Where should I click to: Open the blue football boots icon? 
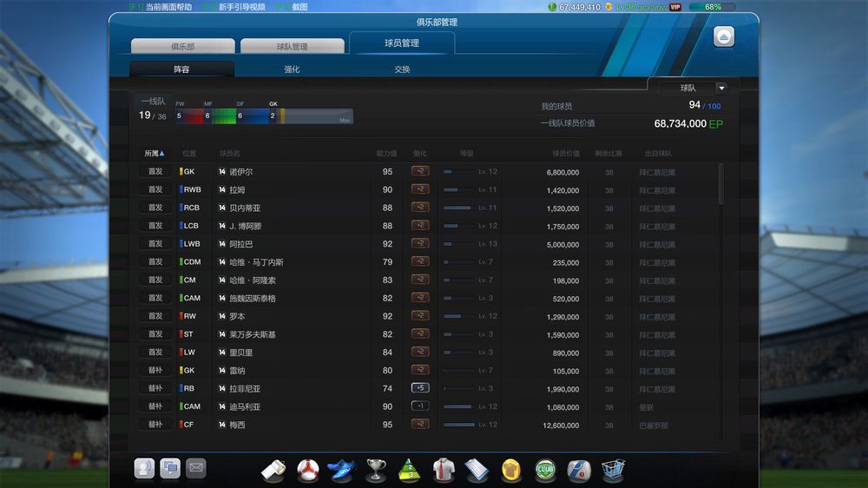coord(341,471)
